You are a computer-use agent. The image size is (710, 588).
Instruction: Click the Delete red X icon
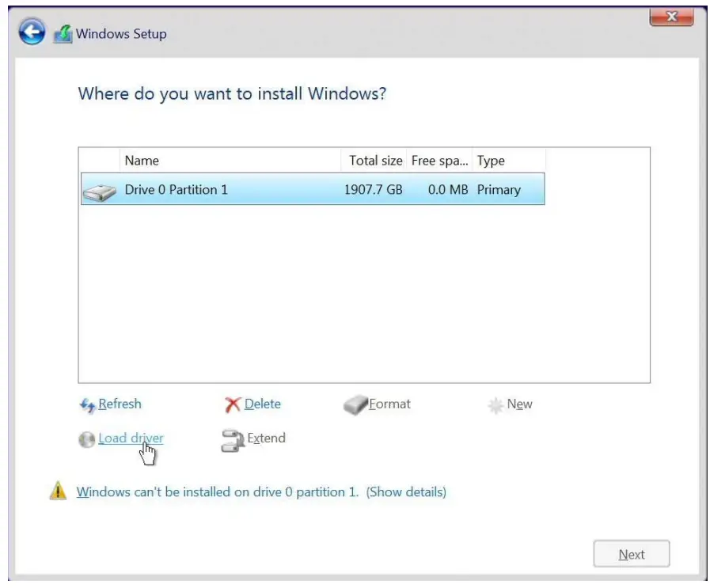233,404
